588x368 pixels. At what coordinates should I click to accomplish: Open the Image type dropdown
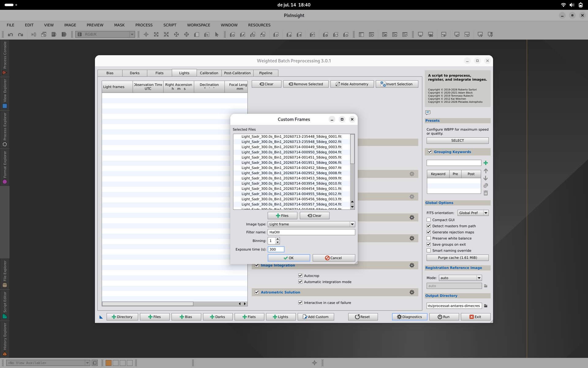coord(311,224)
